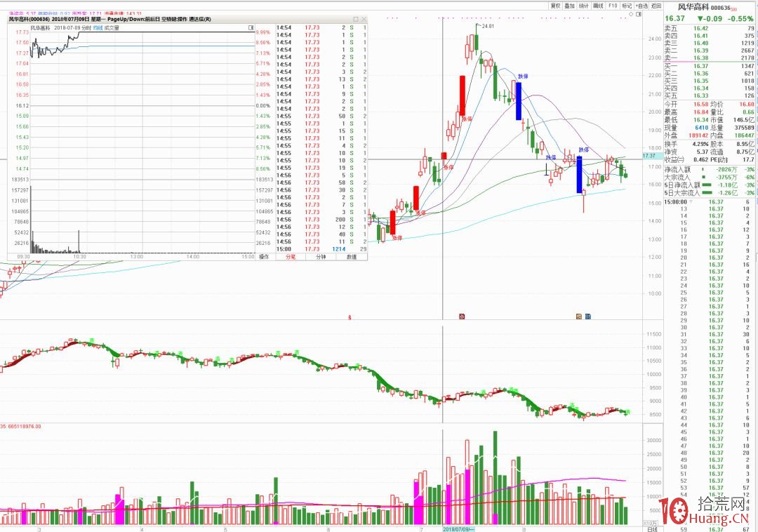Click the 分时 label in popup header
Screen dimensions: 758x532
(x=86, y=28)
